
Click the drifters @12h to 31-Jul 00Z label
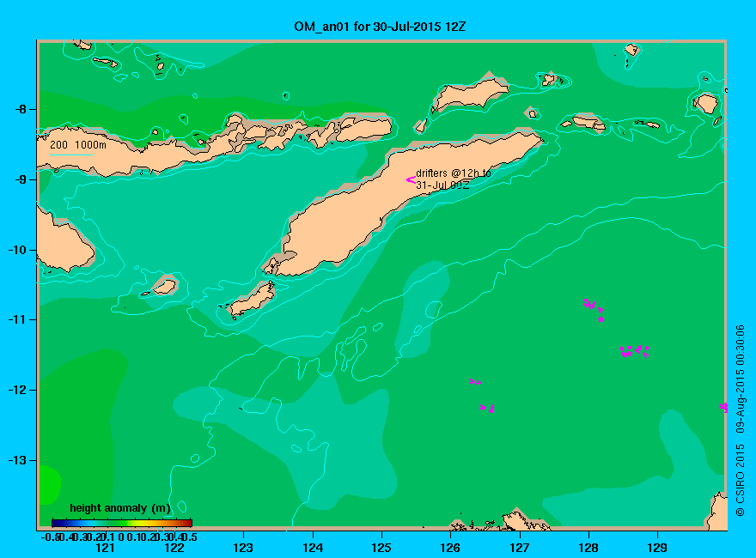click(x=454, y=179)
